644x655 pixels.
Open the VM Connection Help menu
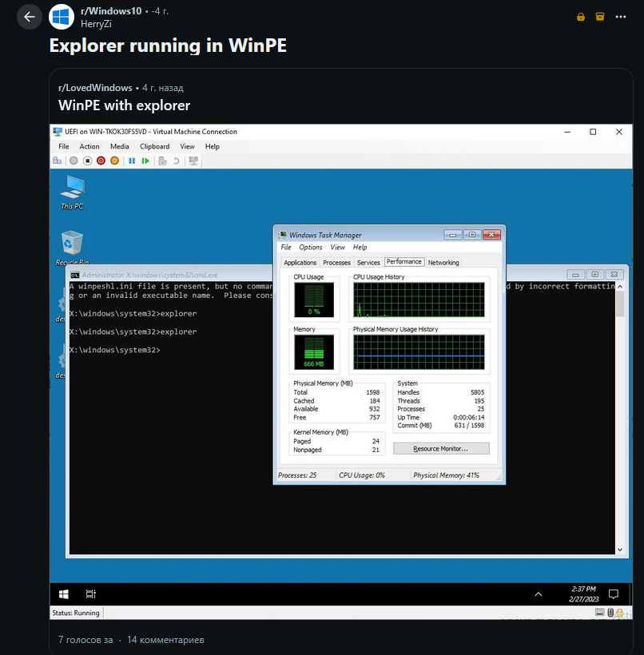coord(212,146)
